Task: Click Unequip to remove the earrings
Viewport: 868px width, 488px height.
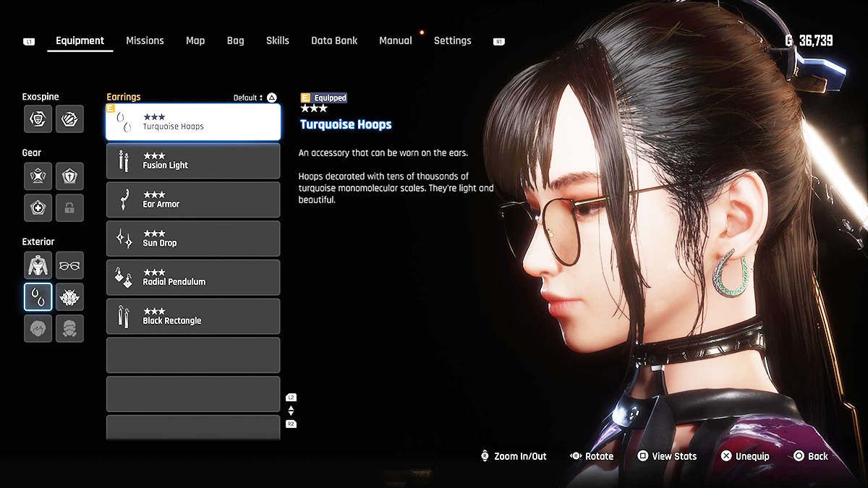Action: point(745,456)
